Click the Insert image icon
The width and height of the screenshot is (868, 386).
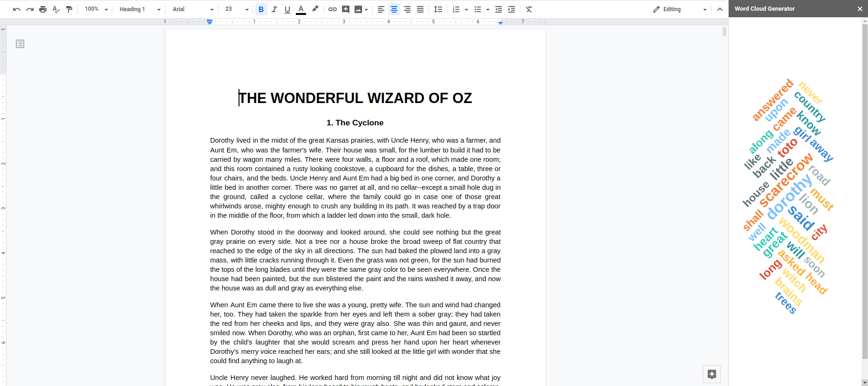coord(358,9)
